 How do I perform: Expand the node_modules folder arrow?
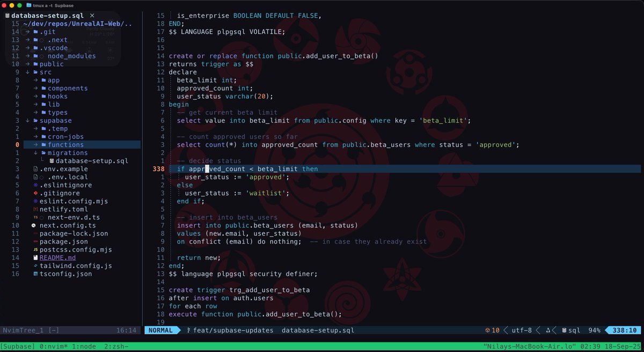[x=27, y=56]
